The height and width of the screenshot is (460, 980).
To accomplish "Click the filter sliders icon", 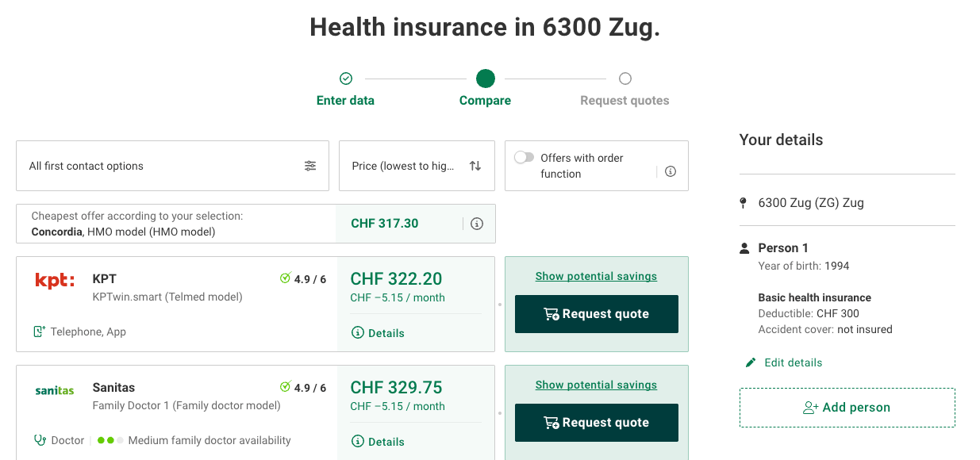I will pos(310,166).
